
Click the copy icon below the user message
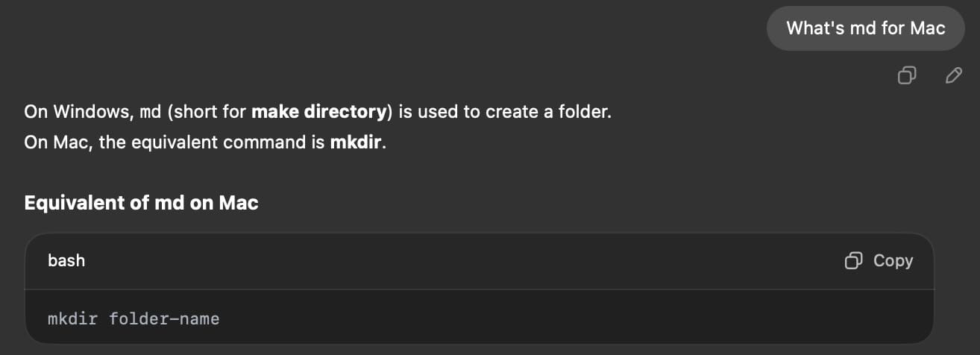pyautogui.click(x=907, y=75)
